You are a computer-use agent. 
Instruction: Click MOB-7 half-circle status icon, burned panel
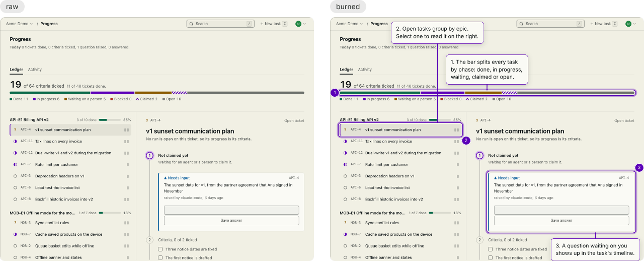point(345,234)
